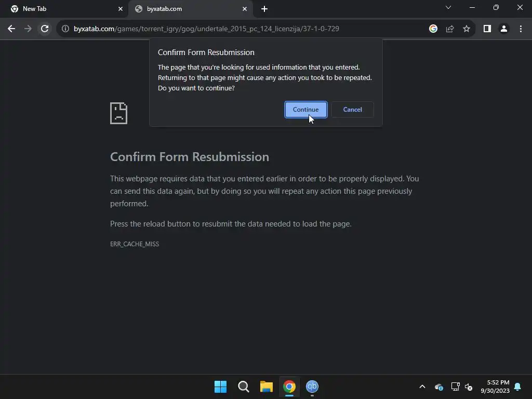
Task: Open the Google icon in address bar
Action: coord(433,29)
